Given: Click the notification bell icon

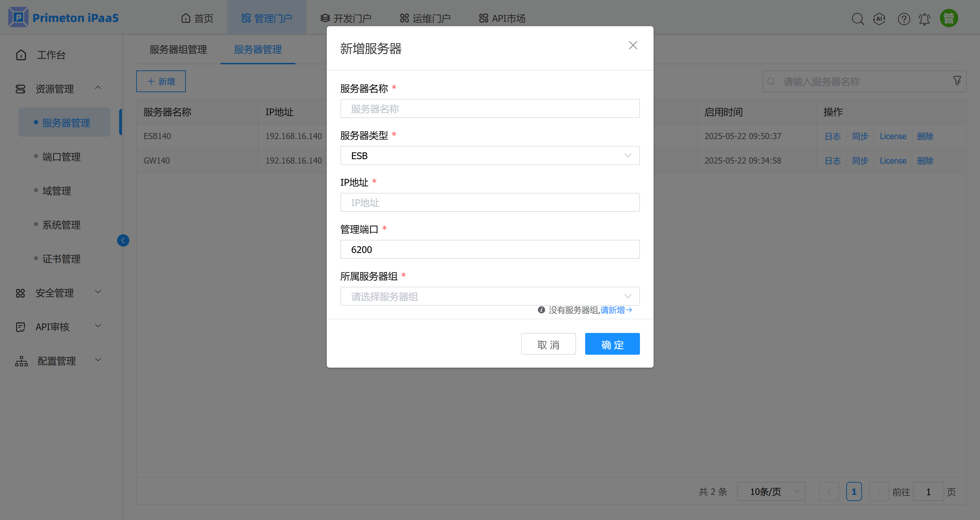Looking at the screenshot, I should [925, 19].
